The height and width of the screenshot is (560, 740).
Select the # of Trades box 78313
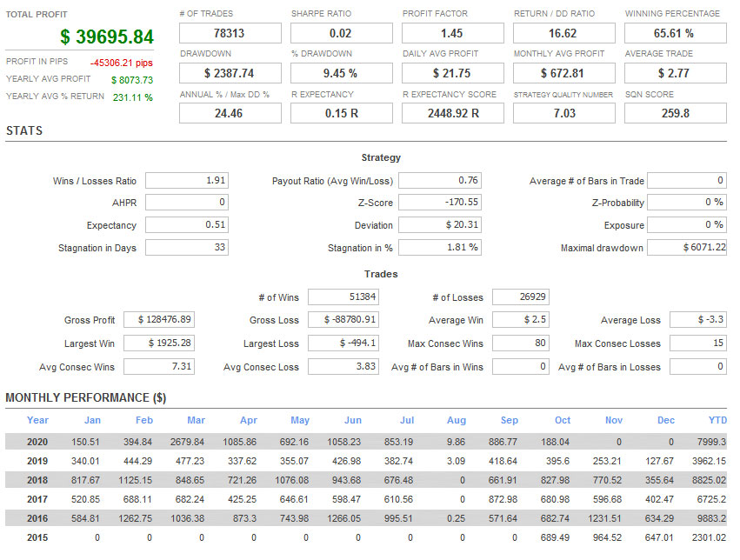click(x=230, y=34)
